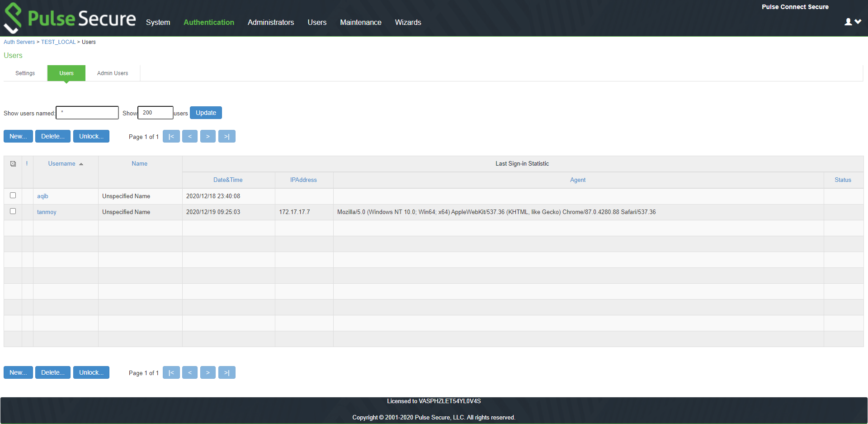Click Auth Servers breadcrumb link
Viewport: 868px width, 424px height.
[x=19, y=42]
